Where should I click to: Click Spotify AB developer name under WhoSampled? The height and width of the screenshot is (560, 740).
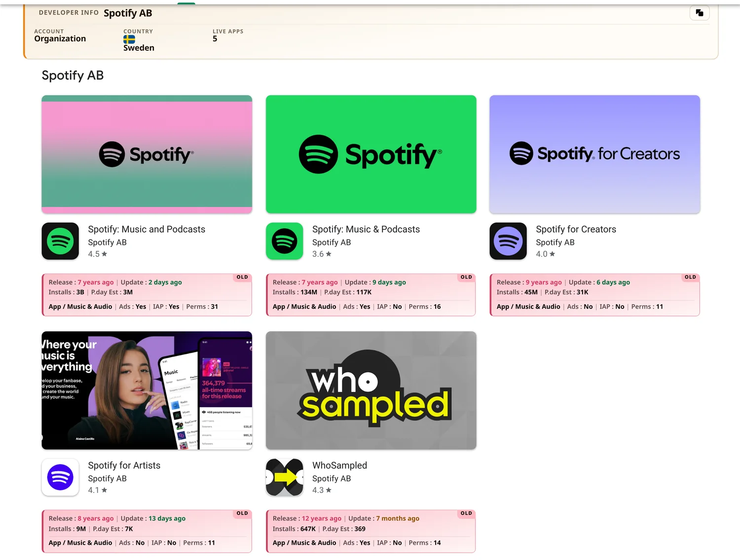click(332, 479)
